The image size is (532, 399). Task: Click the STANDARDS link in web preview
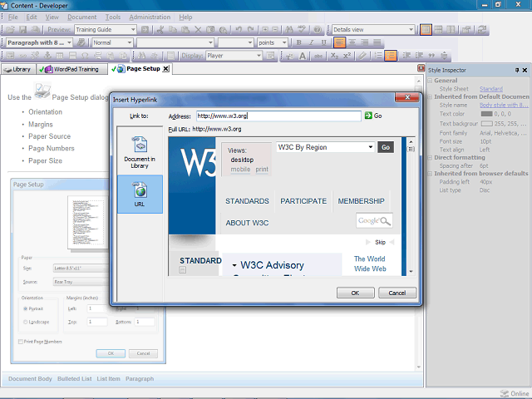tap(247, 201)
